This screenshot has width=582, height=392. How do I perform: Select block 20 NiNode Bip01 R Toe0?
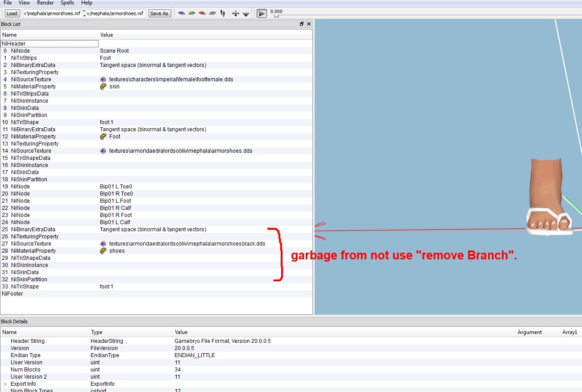tap(156, 194)
